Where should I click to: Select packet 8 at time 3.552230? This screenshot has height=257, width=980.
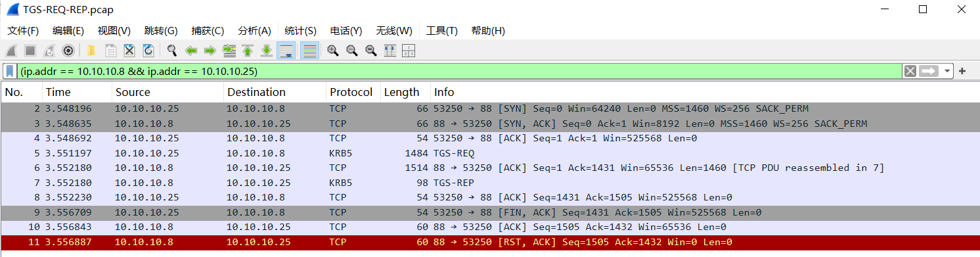(x=490, y=197)
